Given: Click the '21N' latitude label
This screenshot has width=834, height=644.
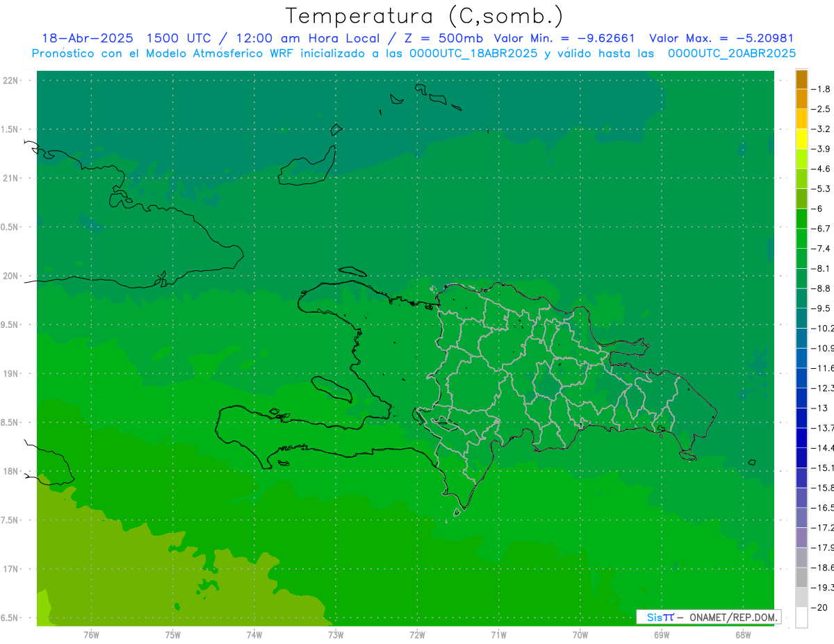Looking at the screenshot, I should [x=12, y=179].
